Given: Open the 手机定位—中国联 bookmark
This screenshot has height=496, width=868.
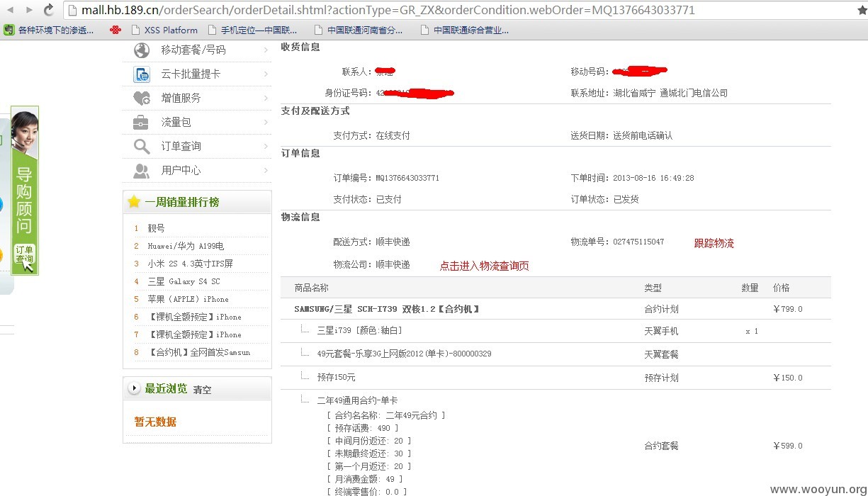Looking at the screenshot, I should [x=252, y=30].
